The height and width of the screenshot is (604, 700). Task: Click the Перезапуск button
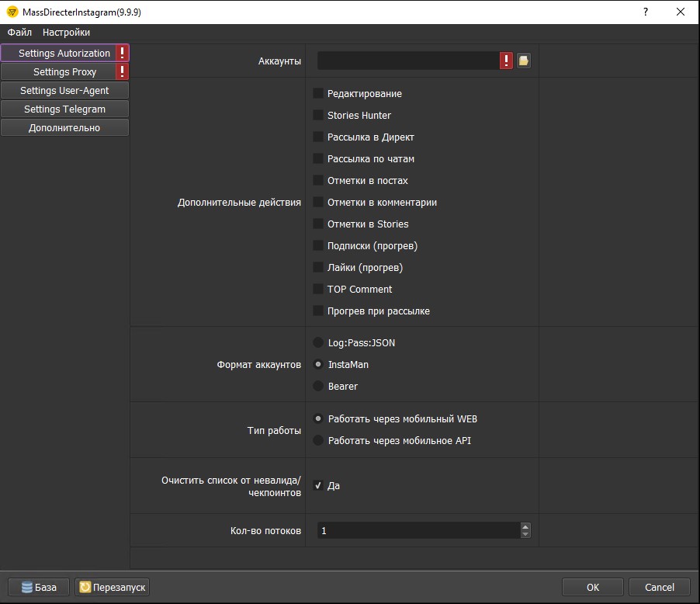(x=112, y=587)
